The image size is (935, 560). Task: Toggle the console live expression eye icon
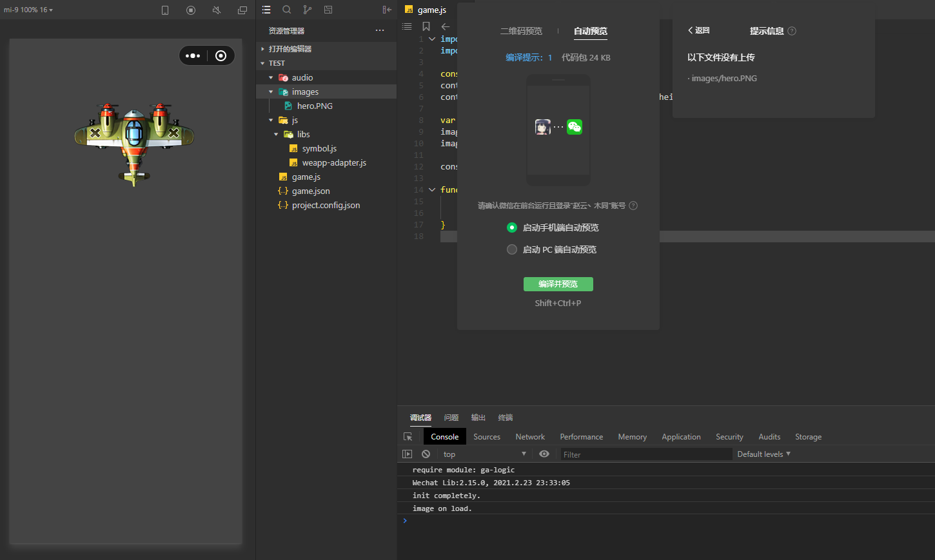pos(544,454)
